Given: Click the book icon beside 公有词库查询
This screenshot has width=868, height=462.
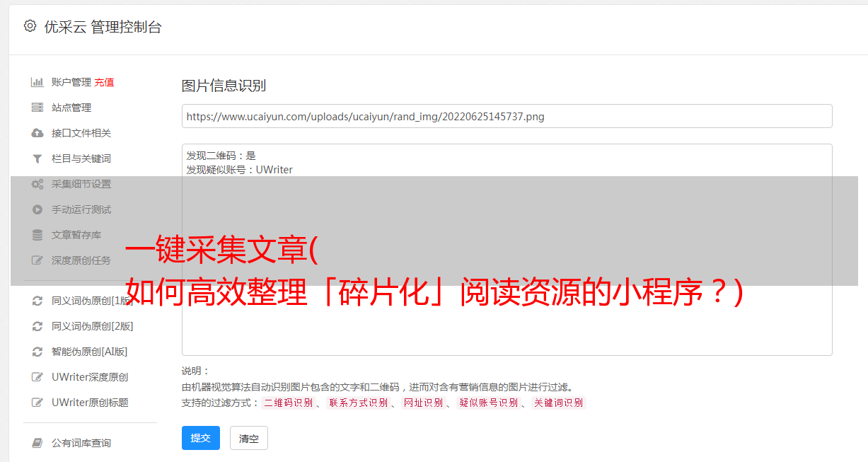Looking at the screenshot, I should (x=37, y=443).
